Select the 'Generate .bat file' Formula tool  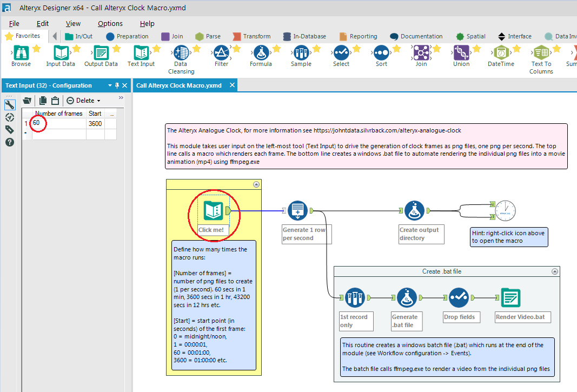pyautogui.click(x=407, y=298)
